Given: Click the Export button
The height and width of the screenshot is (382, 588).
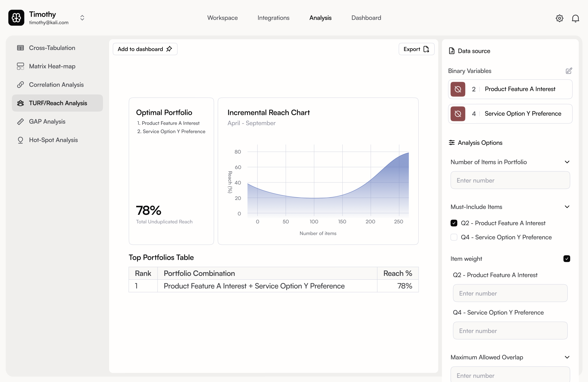Looking at the screenshot, I should point(416,49).
